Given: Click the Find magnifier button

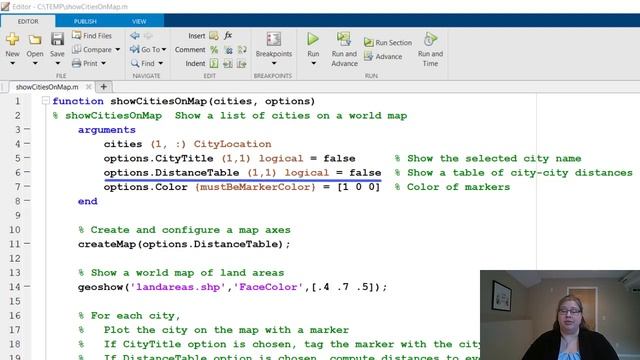Looking at the screenshot, I should tap(142, 63).
